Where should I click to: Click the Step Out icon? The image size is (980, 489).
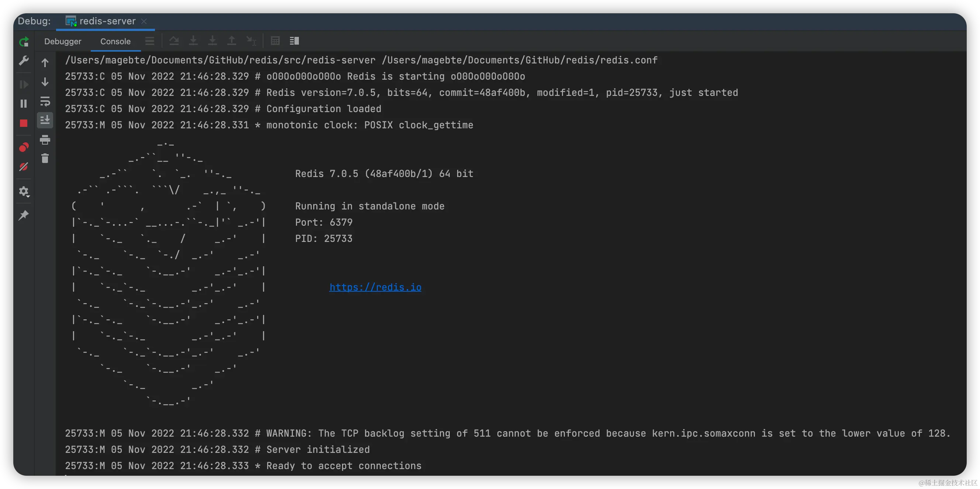pos(231,41)
